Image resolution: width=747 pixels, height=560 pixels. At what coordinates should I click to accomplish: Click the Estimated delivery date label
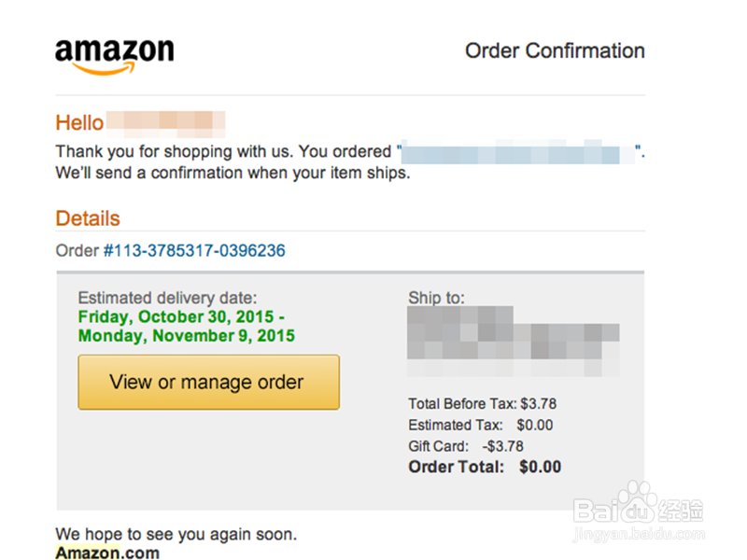coord(167,298)
